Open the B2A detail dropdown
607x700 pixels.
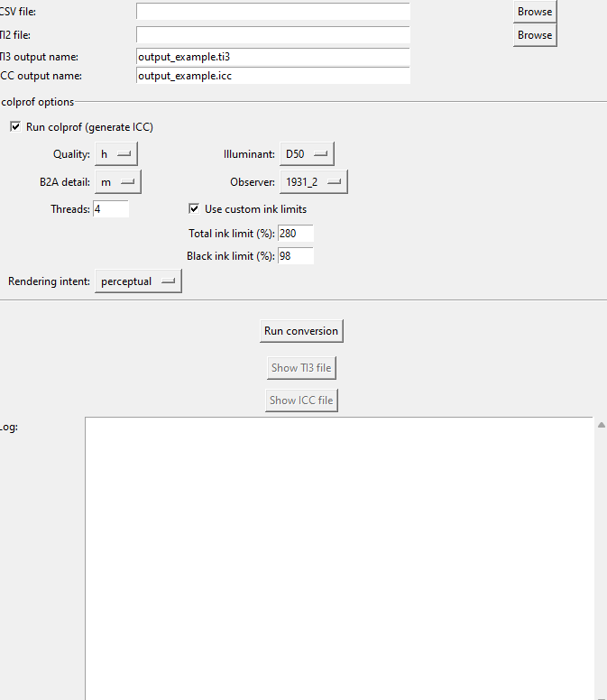click(117, 182)
